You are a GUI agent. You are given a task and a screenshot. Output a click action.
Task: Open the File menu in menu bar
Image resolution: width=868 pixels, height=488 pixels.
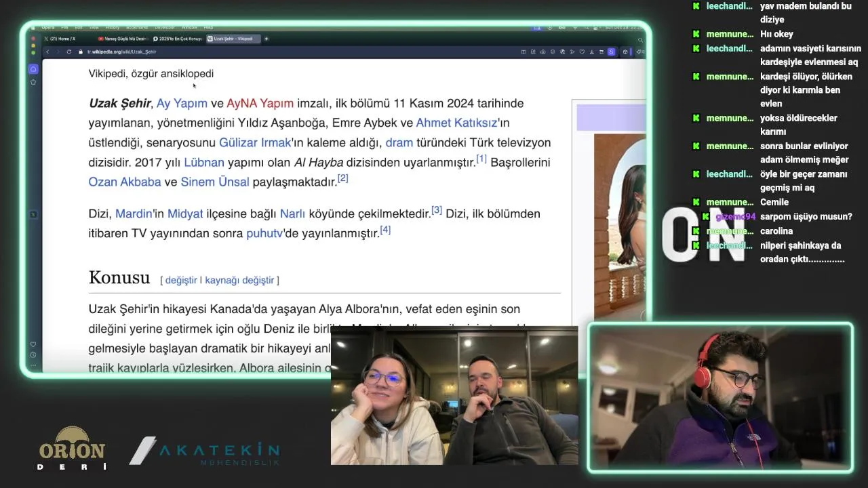click(64, 27)
